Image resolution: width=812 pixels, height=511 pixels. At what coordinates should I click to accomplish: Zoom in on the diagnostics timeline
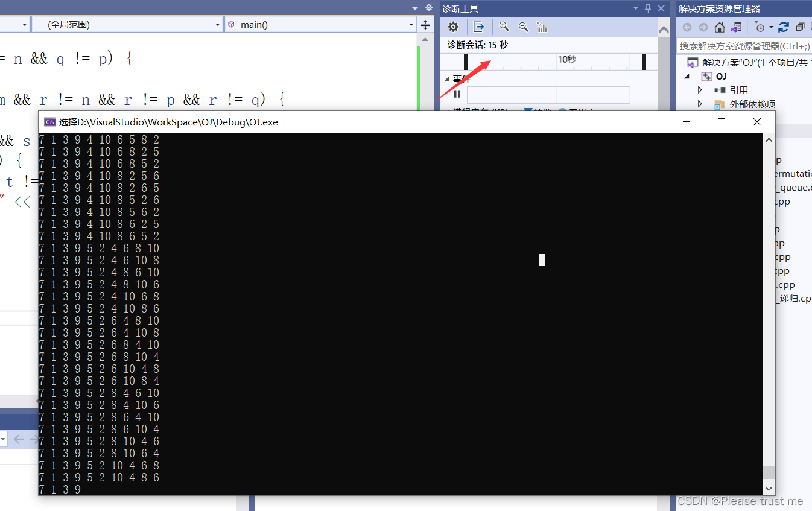click(x=504, y=27)
